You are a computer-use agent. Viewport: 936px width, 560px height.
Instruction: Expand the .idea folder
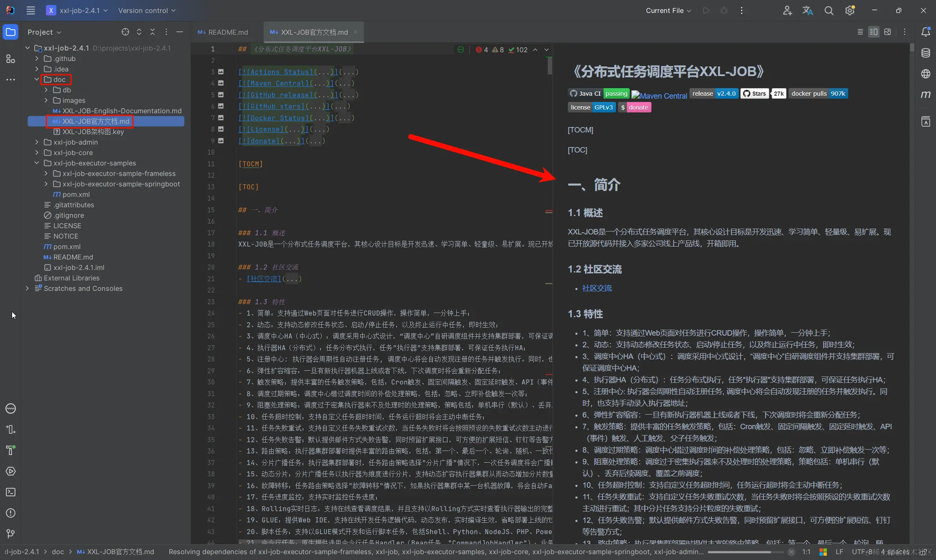(x=37, y=69)
